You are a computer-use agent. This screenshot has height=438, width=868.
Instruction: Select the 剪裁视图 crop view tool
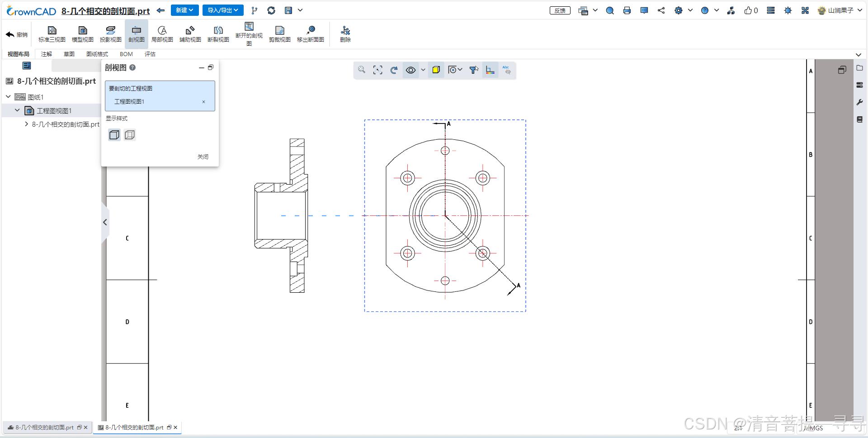[x=280, y=34]
